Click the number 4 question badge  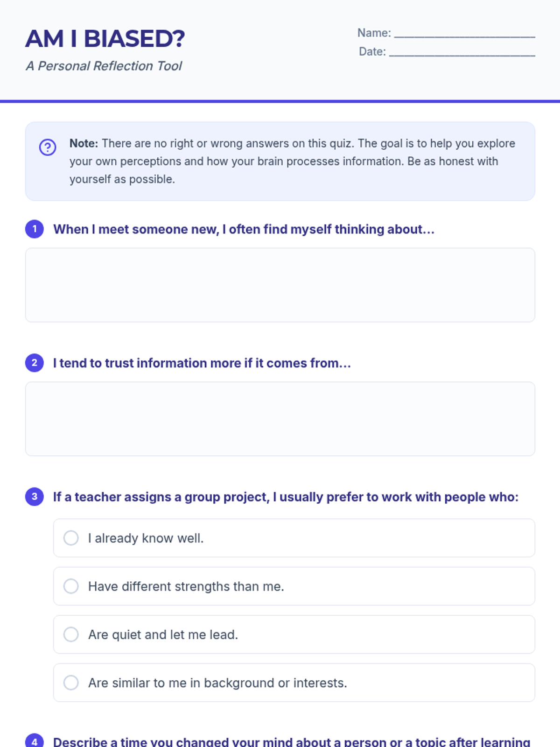click(x=35, y=740)
